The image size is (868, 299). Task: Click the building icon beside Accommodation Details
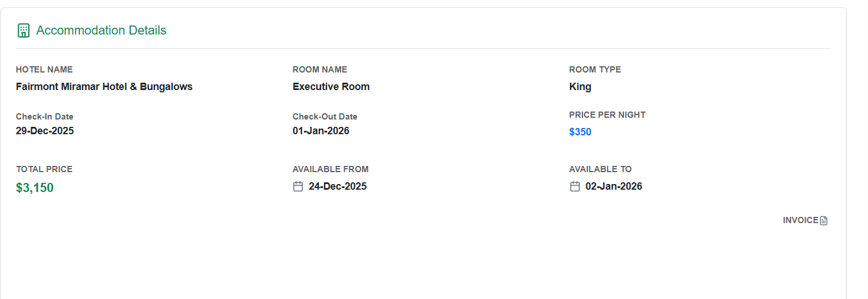pyautogui.click(x=23, y=31)
